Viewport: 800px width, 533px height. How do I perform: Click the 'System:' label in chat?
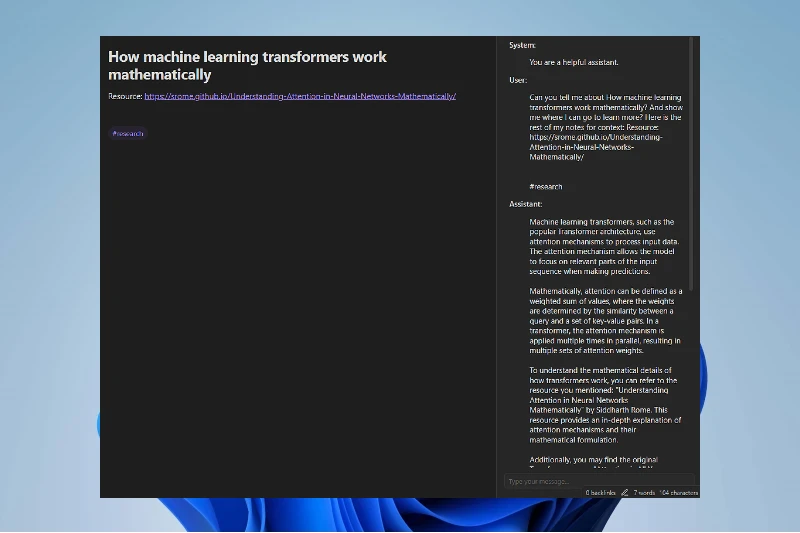click(522, 45)
